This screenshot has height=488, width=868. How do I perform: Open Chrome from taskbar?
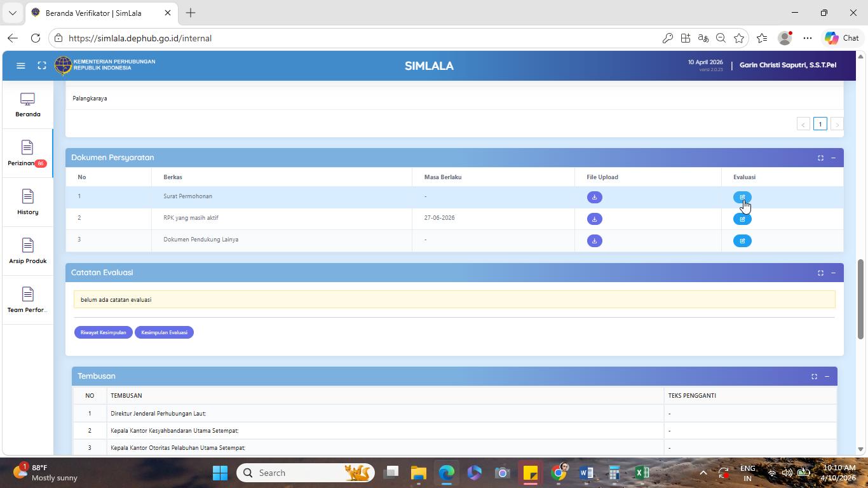click(x=559, y=473)
